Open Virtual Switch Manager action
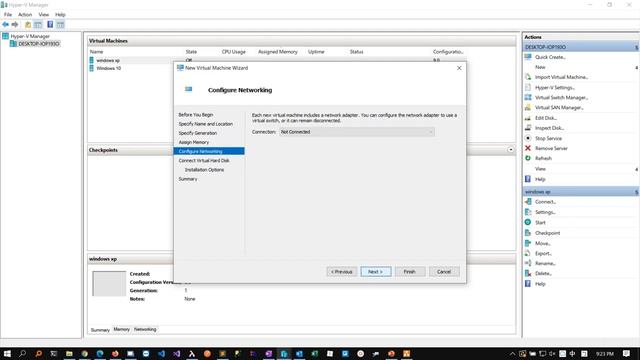This screenshot has width=640, height=360. (x=561, y=98)
